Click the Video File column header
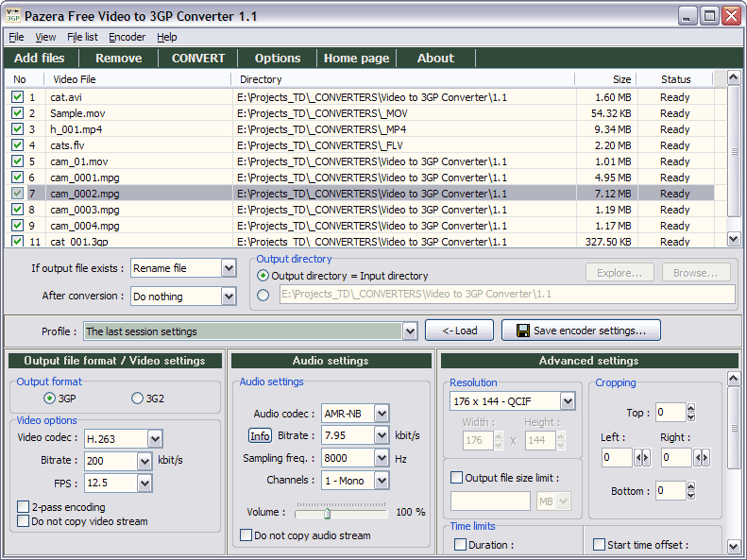 coord(138,79)
